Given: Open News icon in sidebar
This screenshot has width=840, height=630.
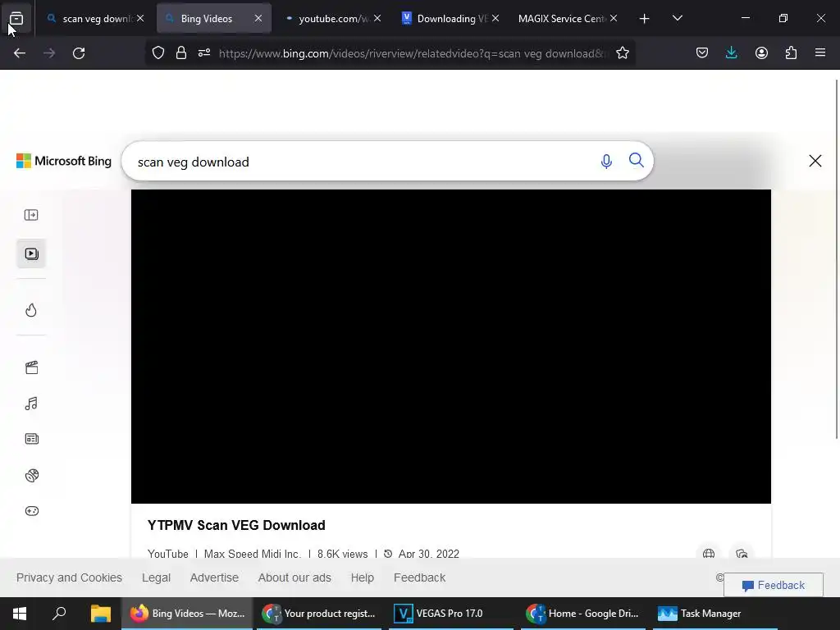Looking at the screenshot, I should pyautogui.click(x=32, y=440).
